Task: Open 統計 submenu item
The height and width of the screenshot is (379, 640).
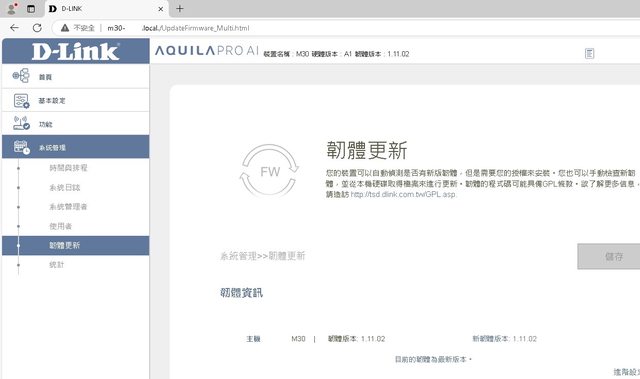Action: point(57,265)
